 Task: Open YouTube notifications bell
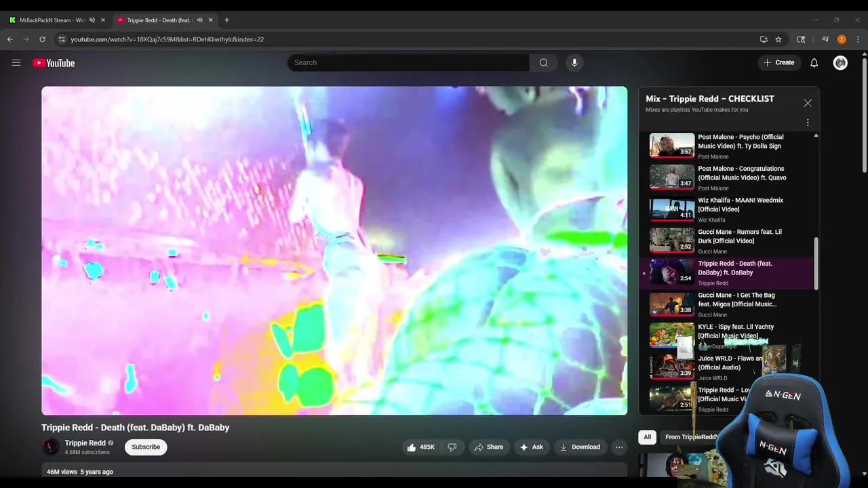[x=814, y=63]
